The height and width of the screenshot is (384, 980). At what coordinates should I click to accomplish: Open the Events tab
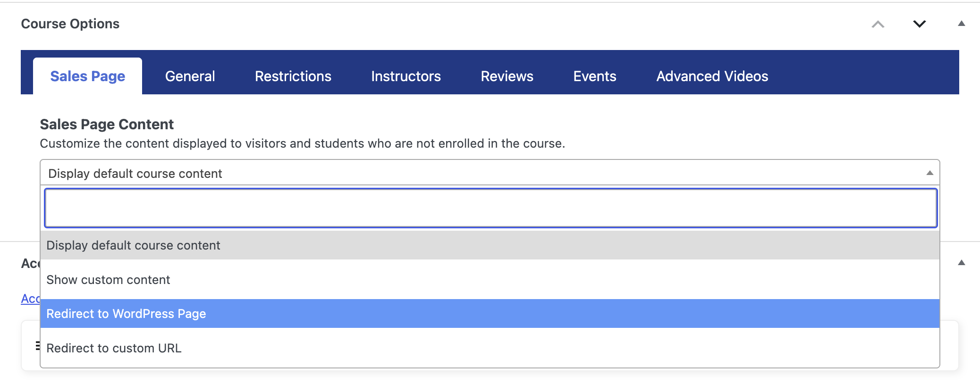click(x=595, y=76)
